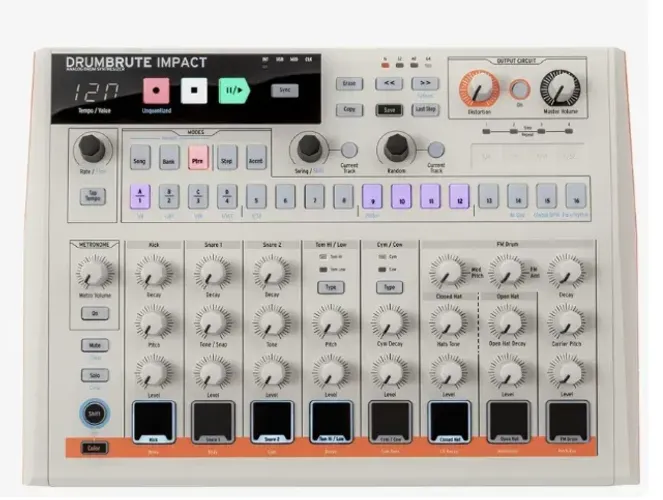Image resolution: width=663 pixels, height=500 pixels.
Task: Click the Kick Pitch knob
Action: click(x=153, y=322)
